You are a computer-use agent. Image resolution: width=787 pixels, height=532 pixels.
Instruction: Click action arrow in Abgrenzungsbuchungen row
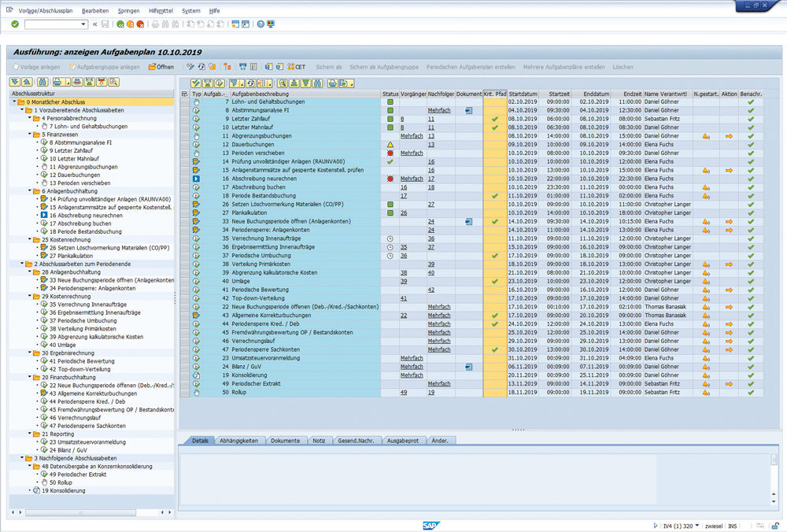[x=729, y=136]
